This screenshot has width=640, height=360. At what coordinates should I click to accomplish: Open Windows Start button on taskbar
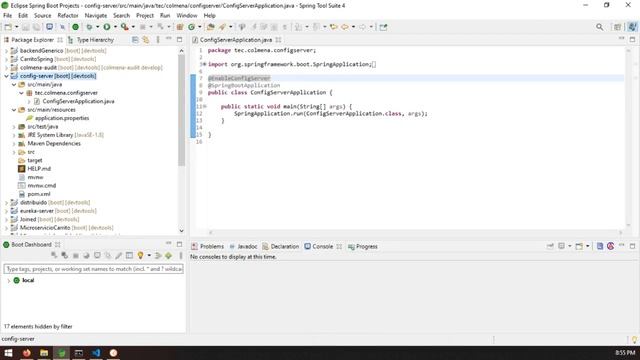(x=8, y=353)
